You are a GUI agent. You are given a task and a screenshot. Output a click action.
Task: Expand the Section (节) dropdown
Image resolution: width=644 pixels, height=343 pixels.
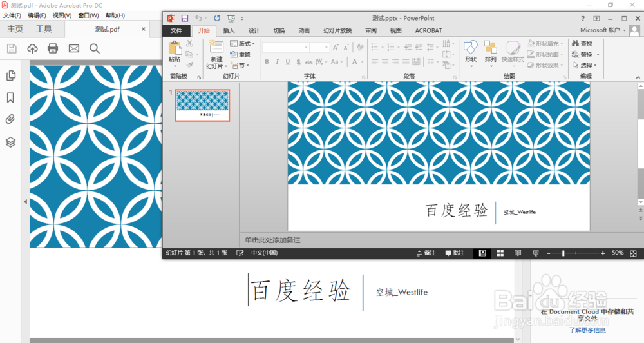point(240,65)
